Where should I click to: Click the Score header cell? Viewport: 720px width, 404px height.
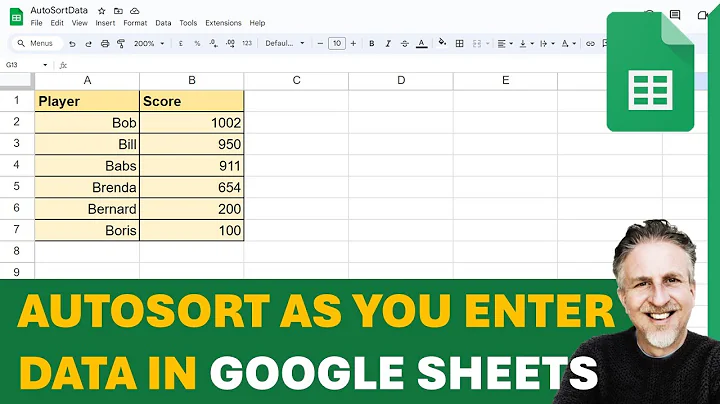[192, 101]
